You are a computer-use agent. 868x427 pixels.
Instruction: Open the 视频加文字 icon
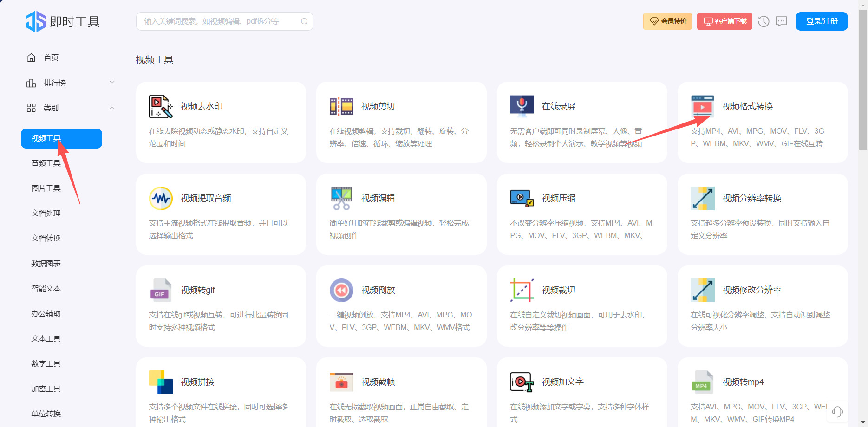[x=522, y=382]
